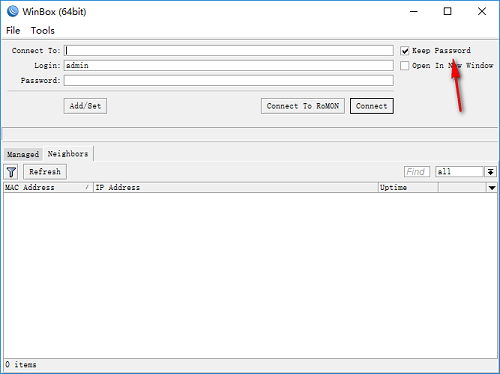The image size is (500, 374).
Task: Open the Tools menu
Action: coord(43,31)
